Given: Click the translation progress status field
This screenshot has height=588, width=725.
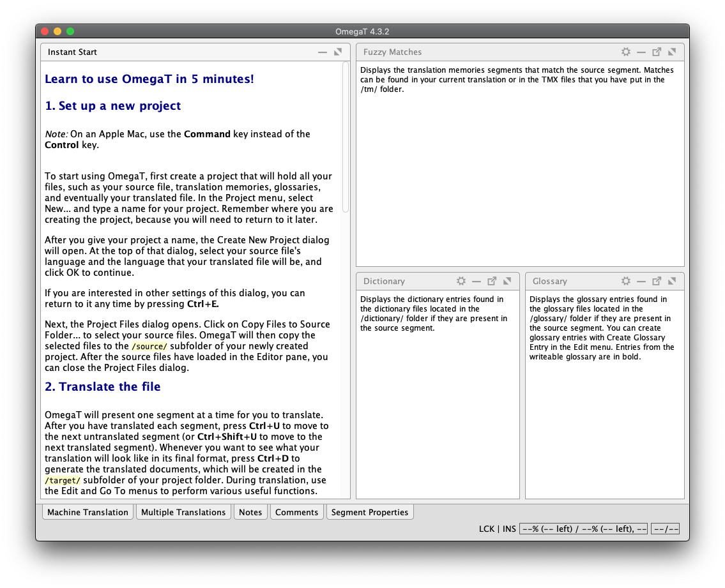Looking at the screenshot, I should (584, 529).
